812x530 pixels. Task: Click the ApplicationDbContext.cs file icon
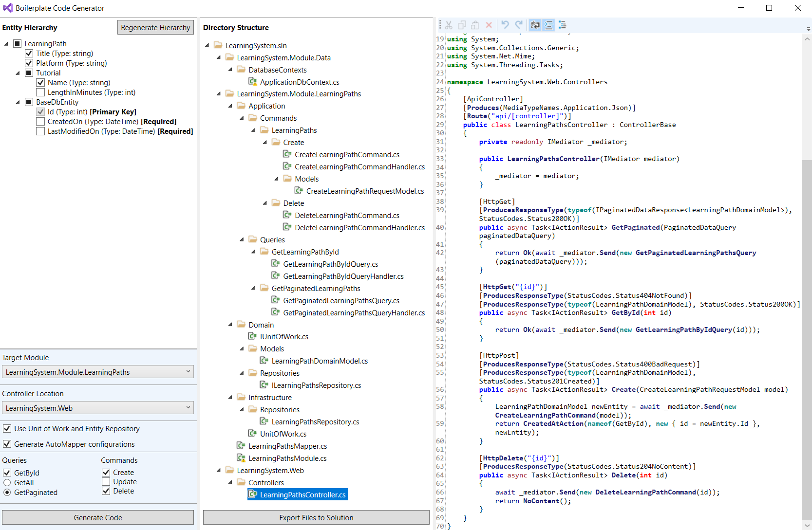(252, 82)
